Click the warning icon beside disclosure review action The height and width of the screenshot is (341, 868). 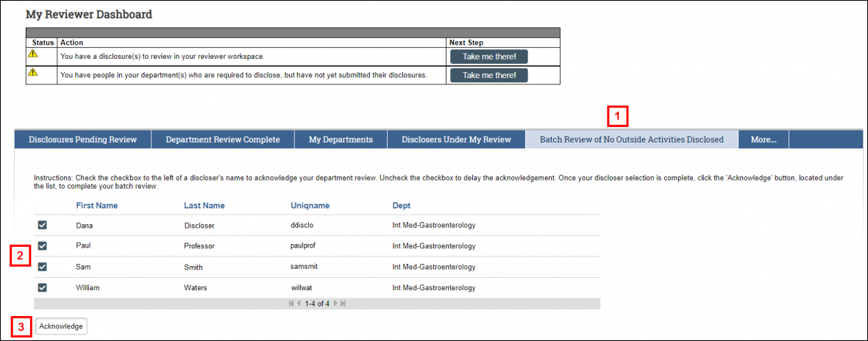33,54
